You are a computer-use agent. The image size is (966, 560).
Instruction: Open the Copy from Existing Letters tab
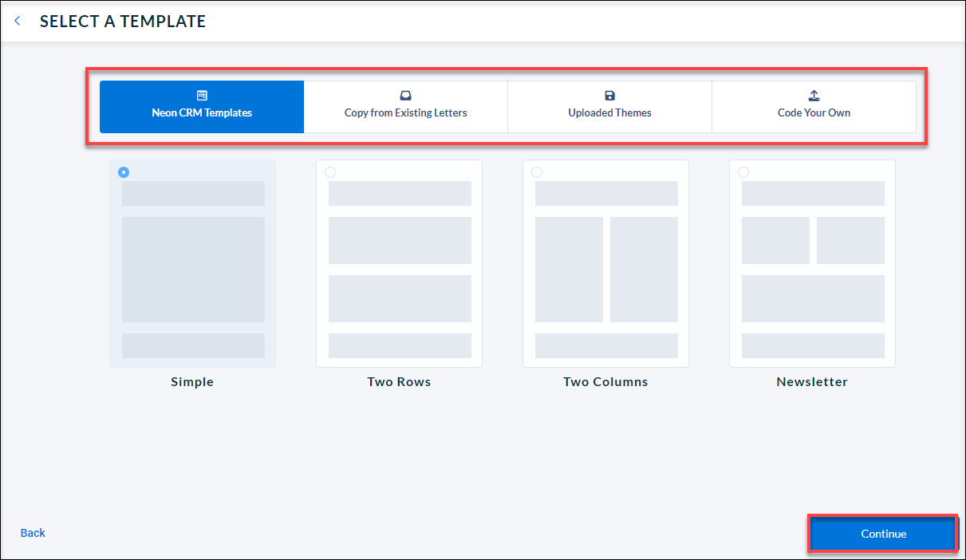[406, 107]
